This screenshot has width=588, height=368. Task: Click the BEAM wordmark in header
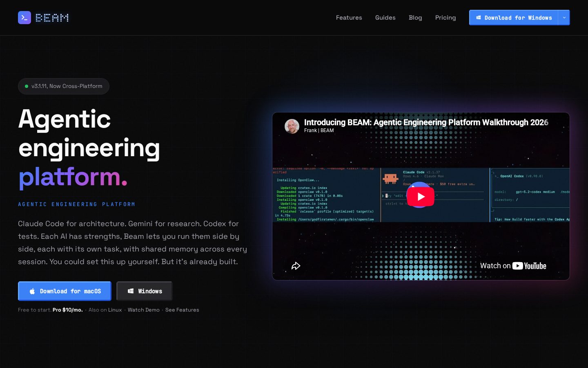52,18
